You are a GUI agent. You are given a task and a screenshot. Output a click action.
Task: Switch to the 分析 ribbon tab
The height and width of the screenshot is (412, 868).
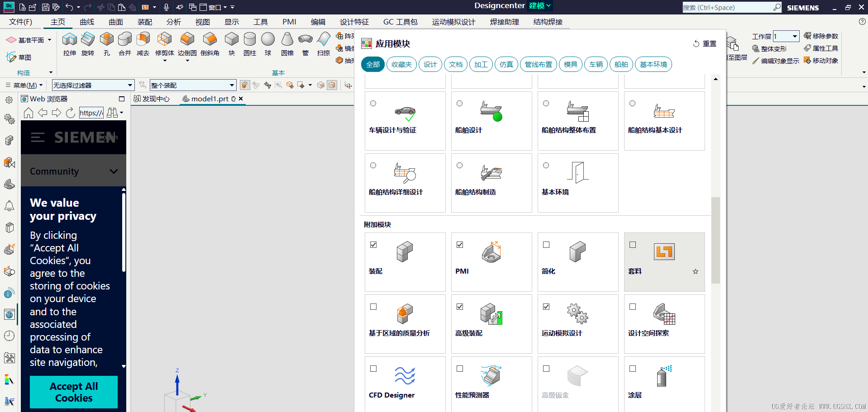174,22
